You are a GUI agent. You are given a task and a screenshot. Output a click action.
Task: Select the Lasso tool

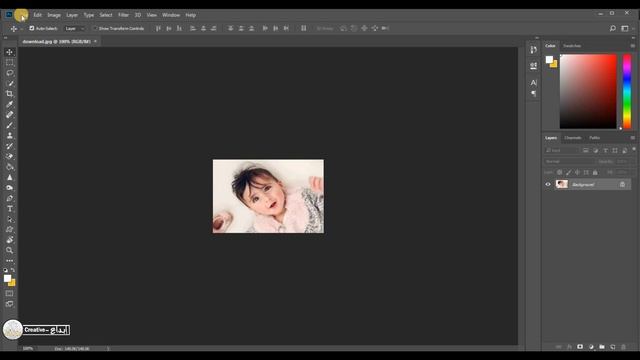[9, 73]
